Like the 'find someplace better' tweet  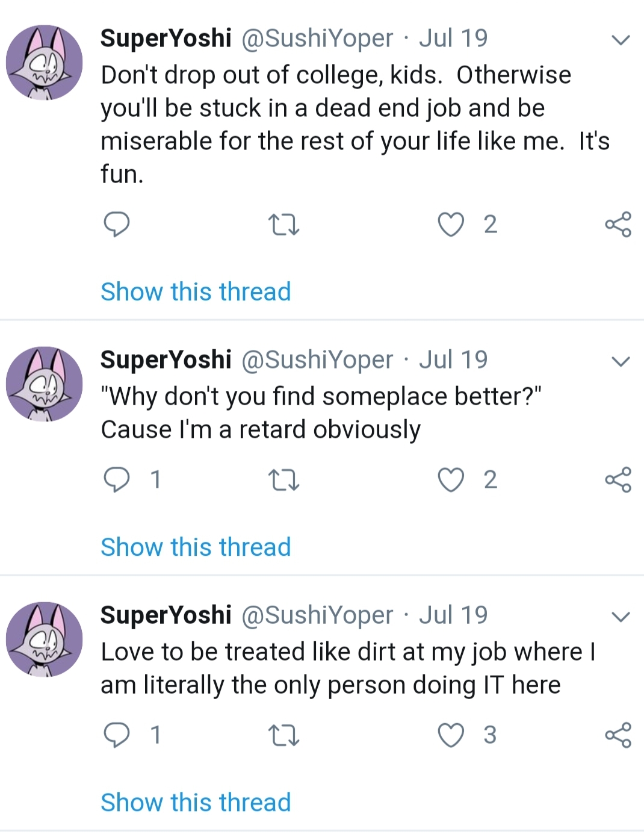point(451,480)
